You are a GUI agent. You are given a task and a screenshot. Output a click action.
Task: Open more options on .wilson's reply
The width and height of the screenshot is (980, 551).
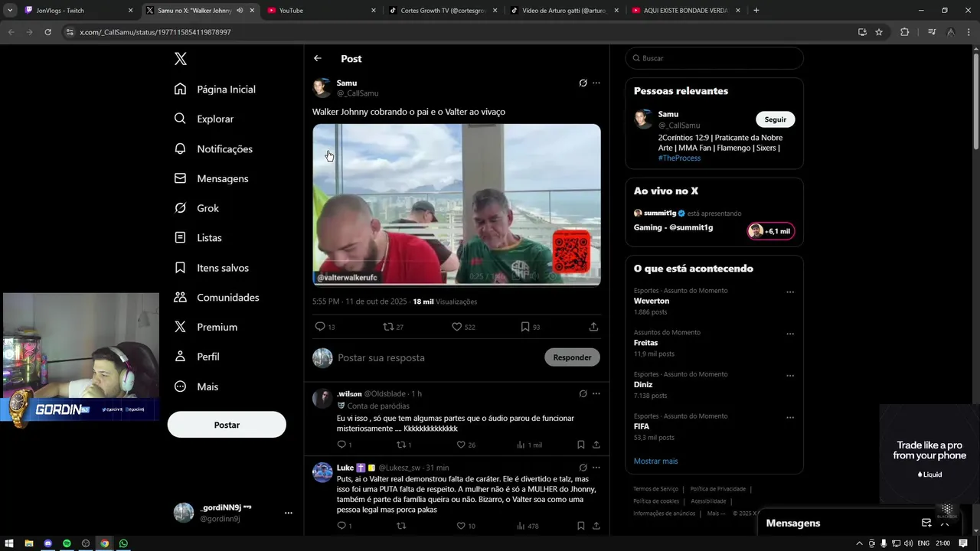596,393
